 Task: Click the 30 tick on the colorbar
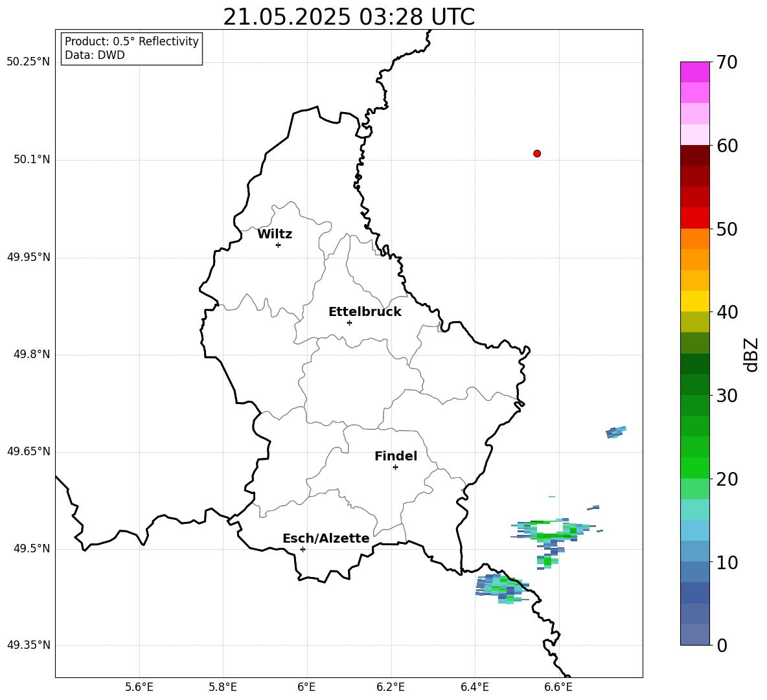[727, 396]
